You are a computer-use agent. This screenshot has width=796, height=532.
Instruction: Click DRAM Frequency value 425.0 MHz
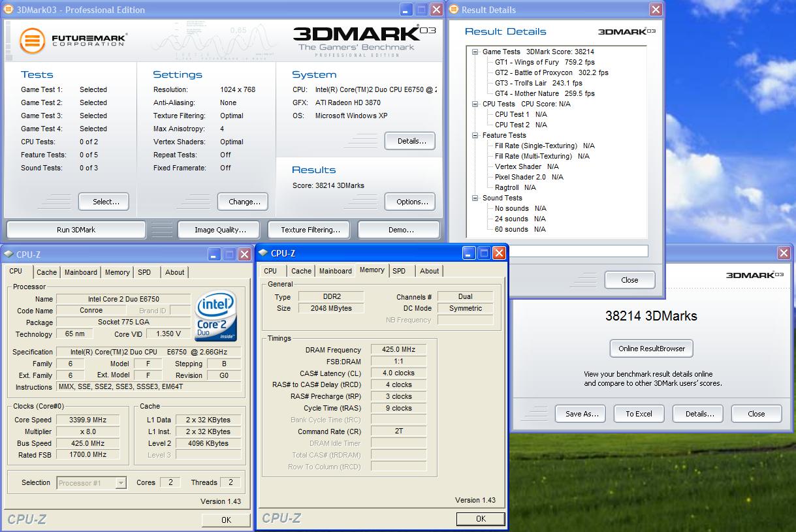[x=398, y=350]
